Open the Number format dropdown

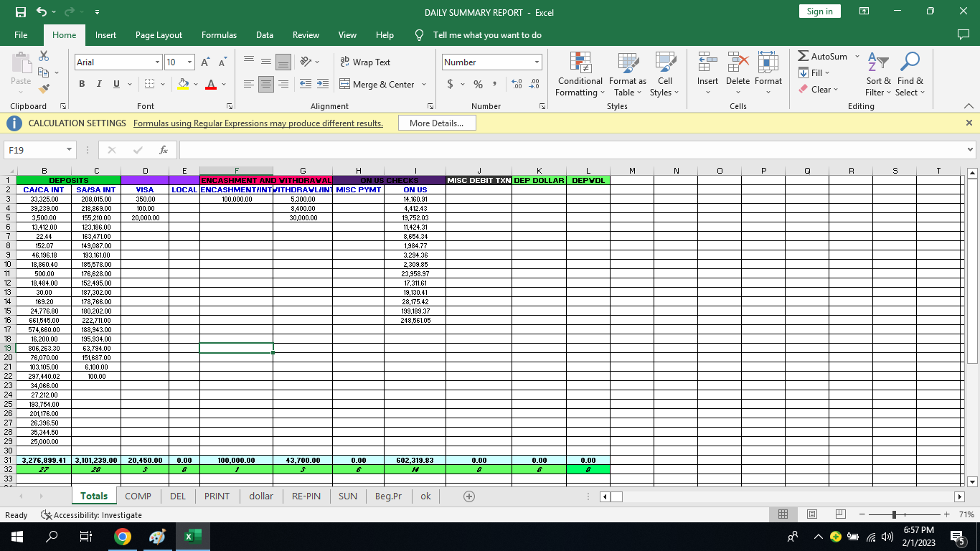point(537,62)
